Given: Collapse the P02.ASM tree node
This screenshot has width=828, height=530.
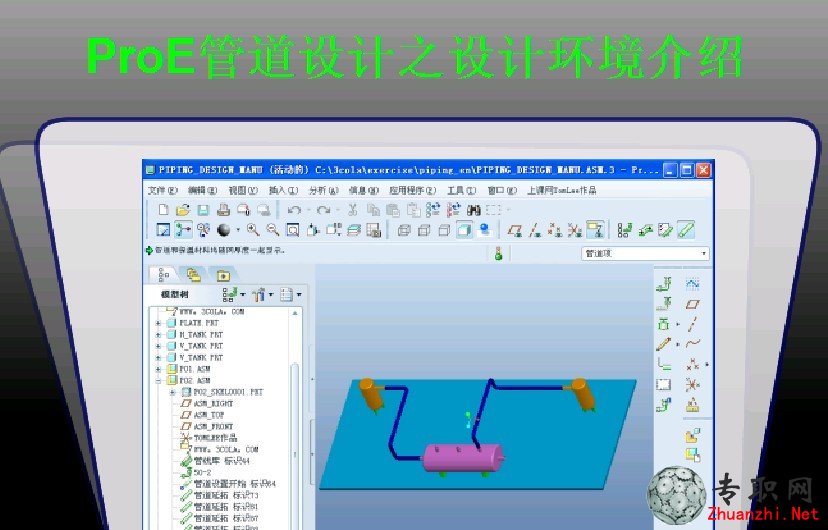Looking at the screenshot, I should (158, 381).
